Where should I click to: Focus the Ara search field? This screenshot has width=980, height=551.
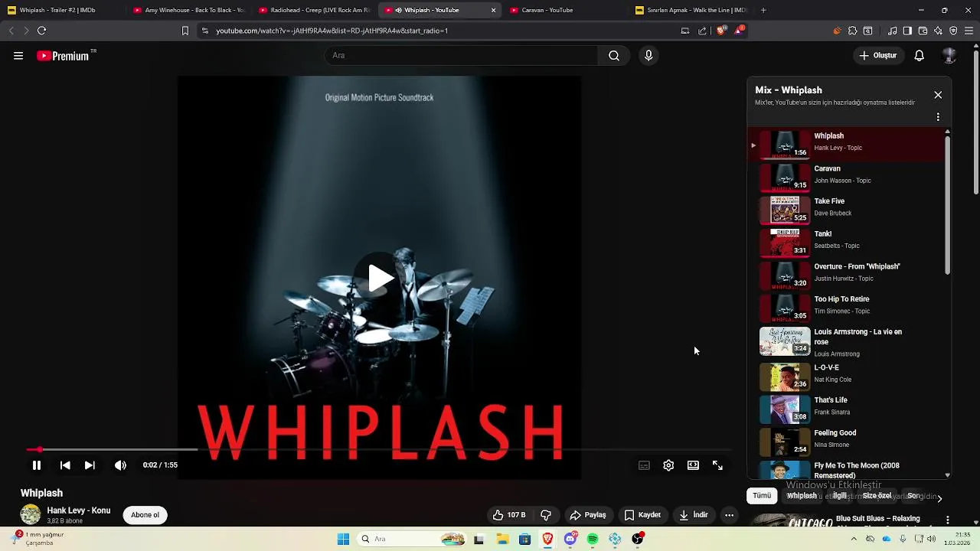[x=461, y=56]
